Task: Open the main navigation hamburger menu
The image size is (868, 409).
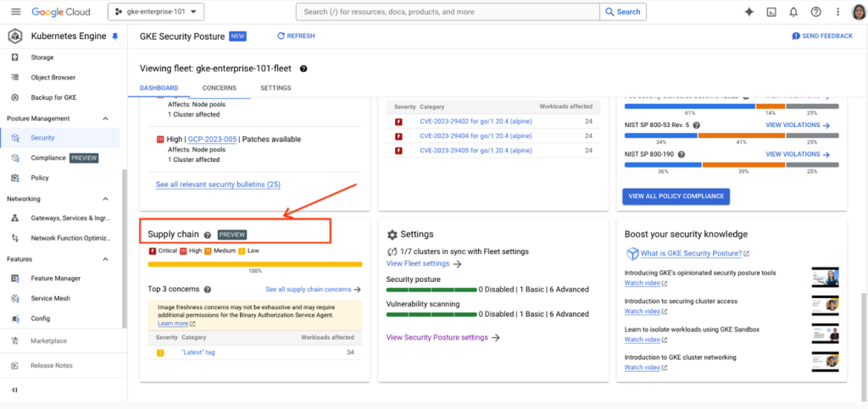Action: (x=15, y=12)
